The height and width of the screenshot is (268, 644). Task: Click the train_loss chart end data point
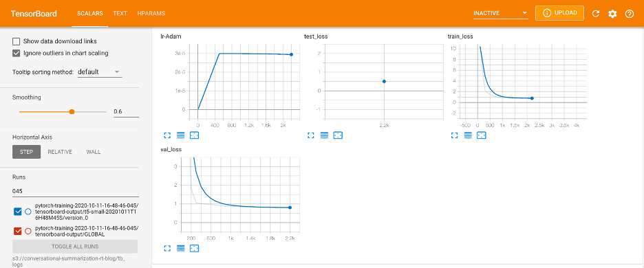(532, 98)
